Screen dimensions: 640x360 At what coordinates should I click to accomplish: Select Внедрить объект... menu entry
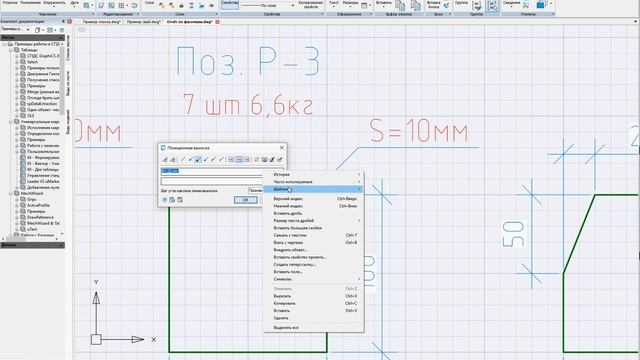point(313,250)
